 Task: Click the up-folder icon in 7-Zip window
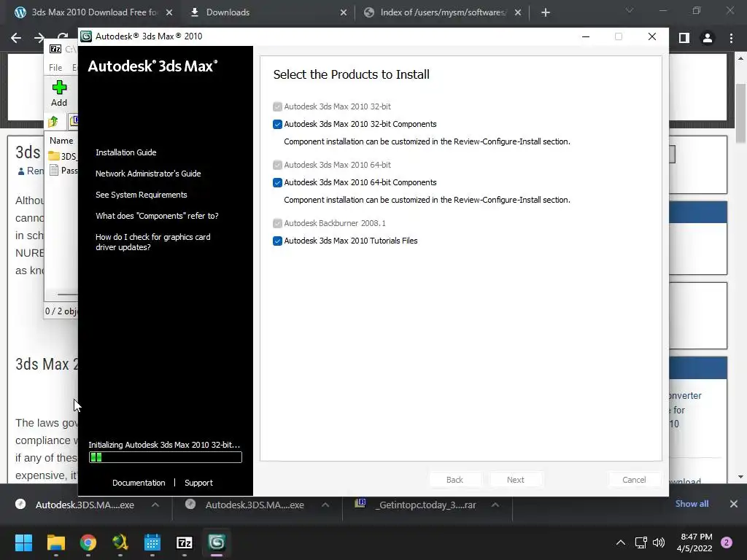pyautogui.click(x=53, y=122)
